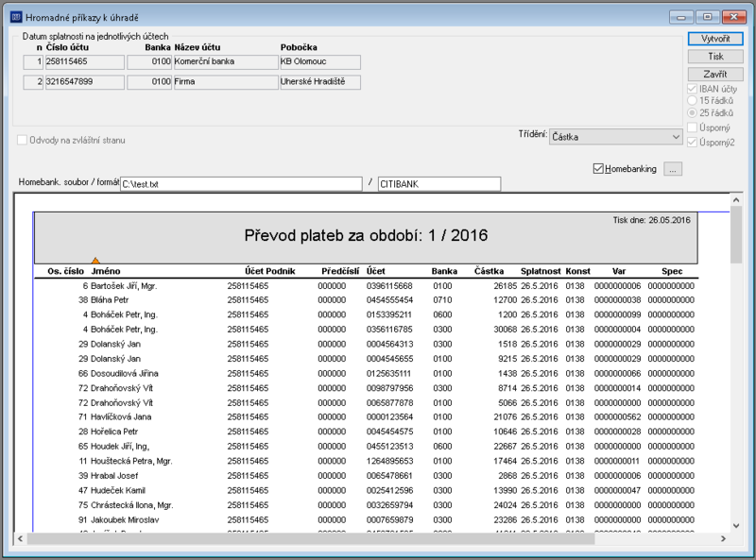The width and height of the screenshot is (756, 560).
Task: Click the row for Houdek Jiří, Ing.
Action: (367, 447)
